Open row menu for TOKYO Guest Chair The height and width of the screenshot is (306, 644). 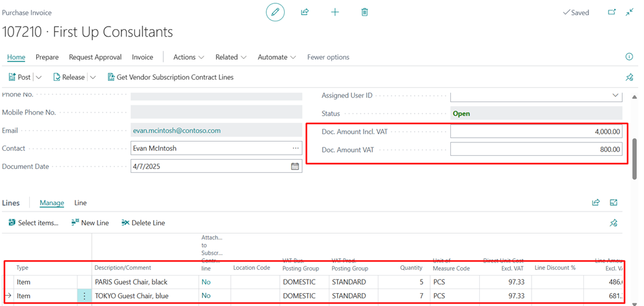(84, 296)
